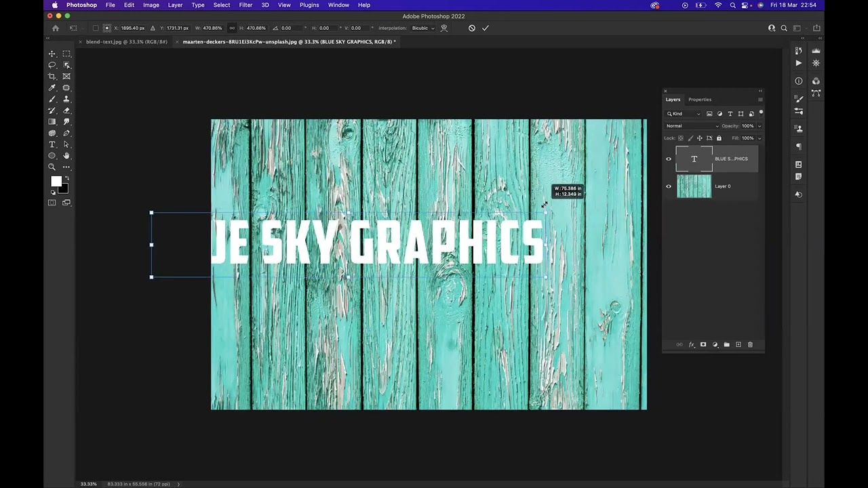Open the Normal blend mode dropdown
The image size is (868, 488).
pyautogui.click(x=692, y=126)
